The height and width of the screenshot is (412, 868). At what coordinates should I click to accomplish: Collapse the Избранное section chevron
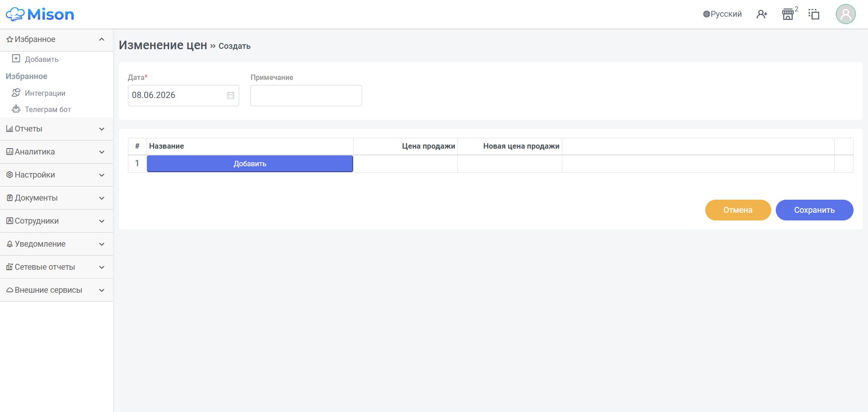tap(102, 39)
